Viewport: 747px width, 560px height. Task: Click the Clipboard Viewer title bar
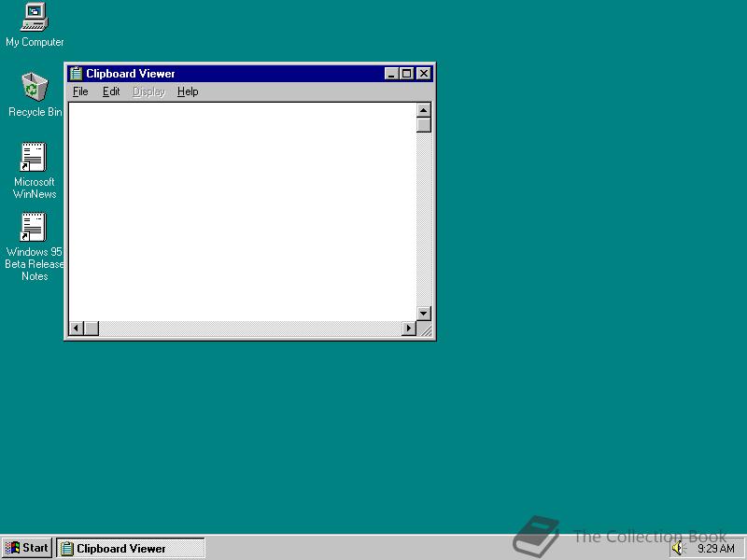[250, 74]
